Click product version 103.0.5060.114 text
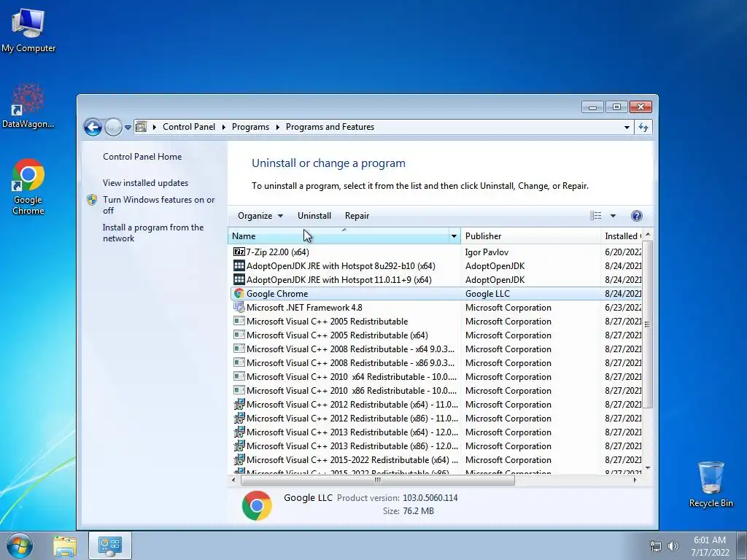 (x=430, y=498)
